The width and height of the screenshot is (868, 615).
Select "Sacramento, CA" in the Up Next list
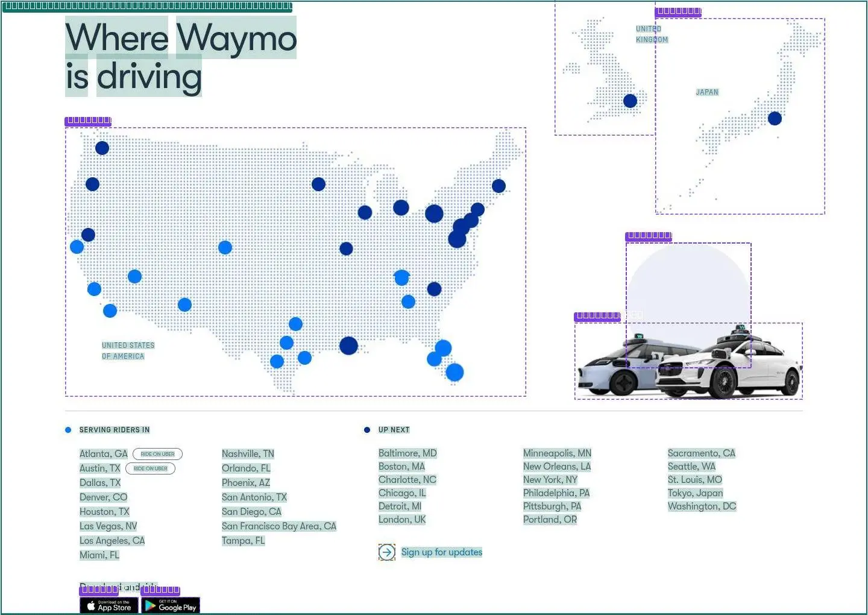click(x=702, y=453)
